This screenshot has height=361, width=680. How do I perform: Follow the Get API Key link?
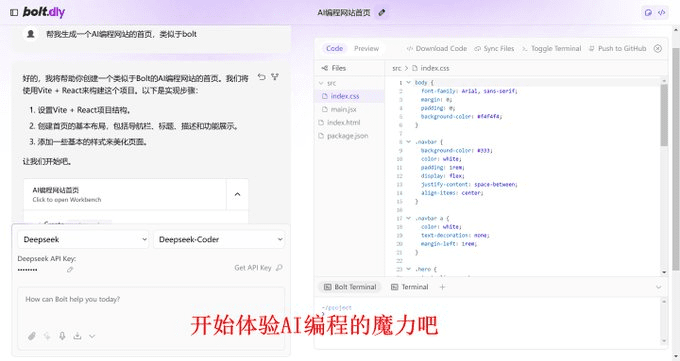(258, 268)
